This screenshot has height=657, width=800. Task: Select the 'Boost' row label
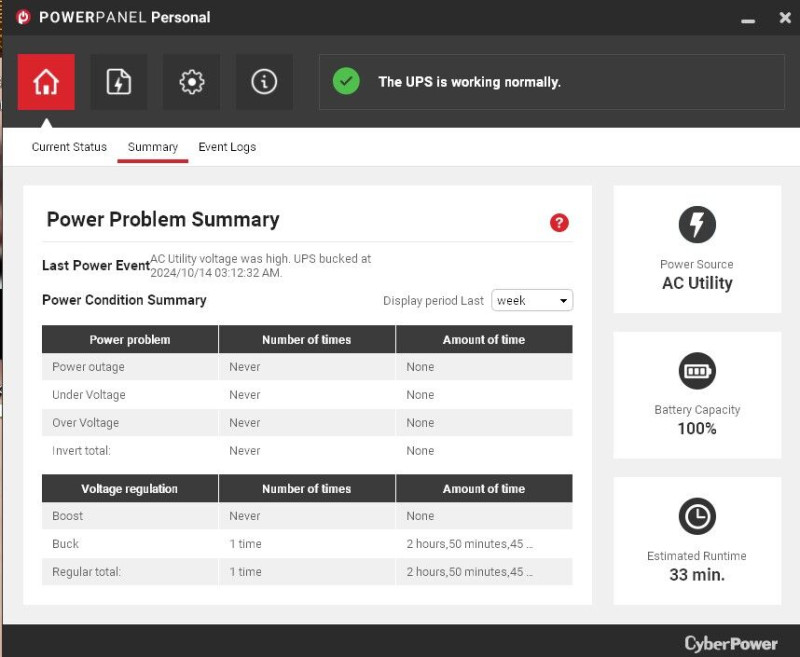[67, 516]
